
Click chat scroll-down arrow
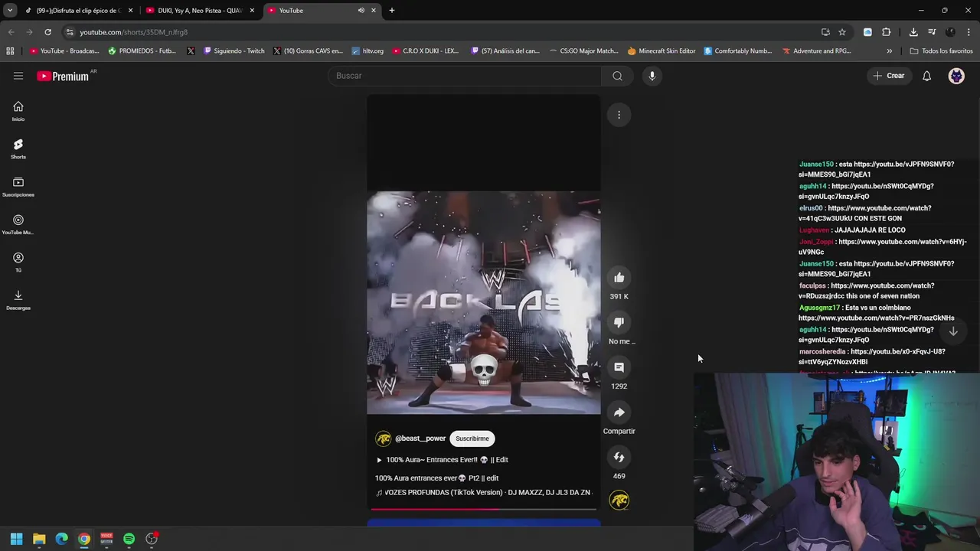(x=953, y=331)
